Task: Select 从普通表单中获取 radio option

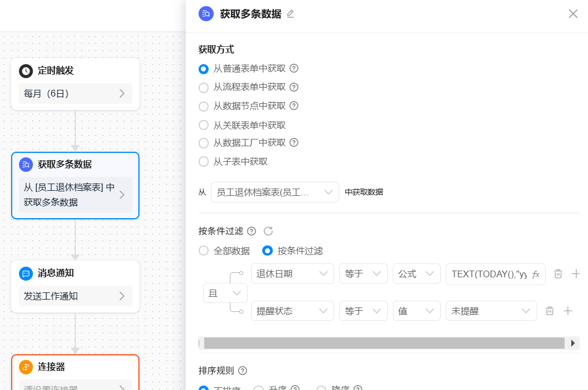Action: click(203, 69)
